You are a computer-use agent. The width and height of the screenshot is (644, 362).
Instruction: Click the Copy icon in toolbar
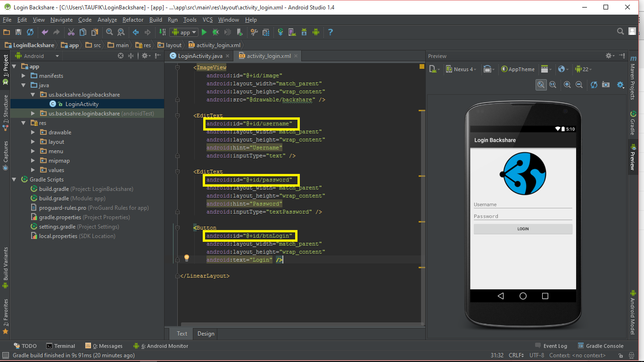[x=83, y=32]
